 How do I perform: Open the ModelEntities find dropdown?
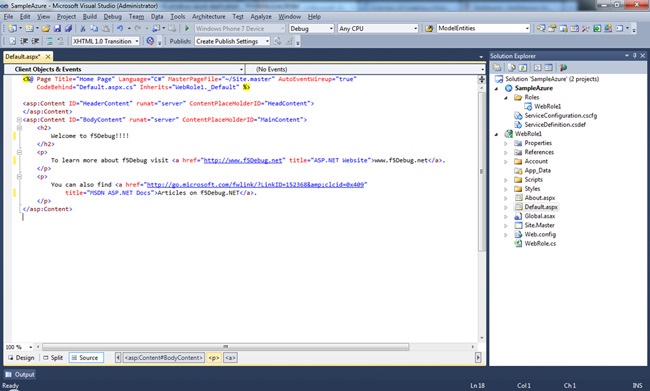point(527,29)
